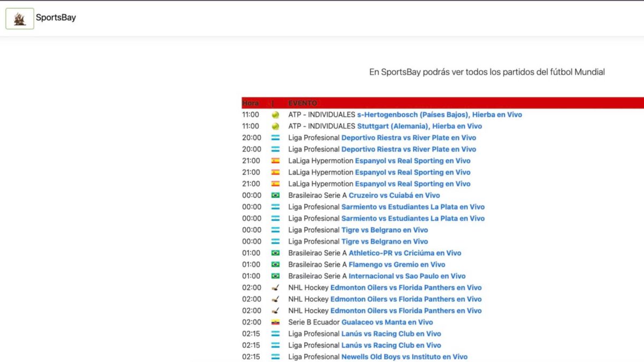Open Cruzeiro vs Cuiabá en Vivo

pyautogui.click(x=394, y=196)
